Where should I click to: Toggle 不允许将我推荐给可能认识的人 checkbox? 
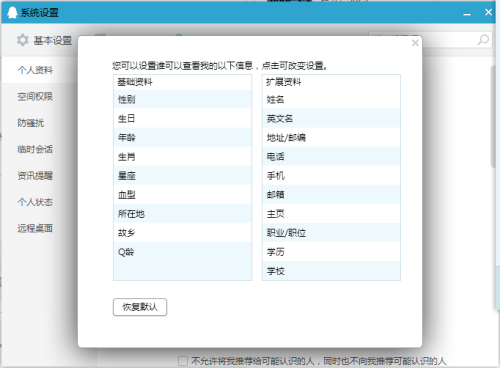click(183, 361)
